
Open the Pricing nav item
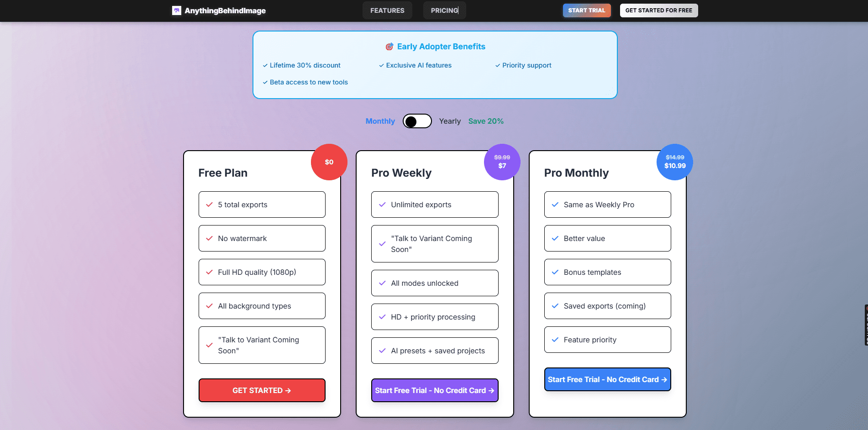point(444,10)
